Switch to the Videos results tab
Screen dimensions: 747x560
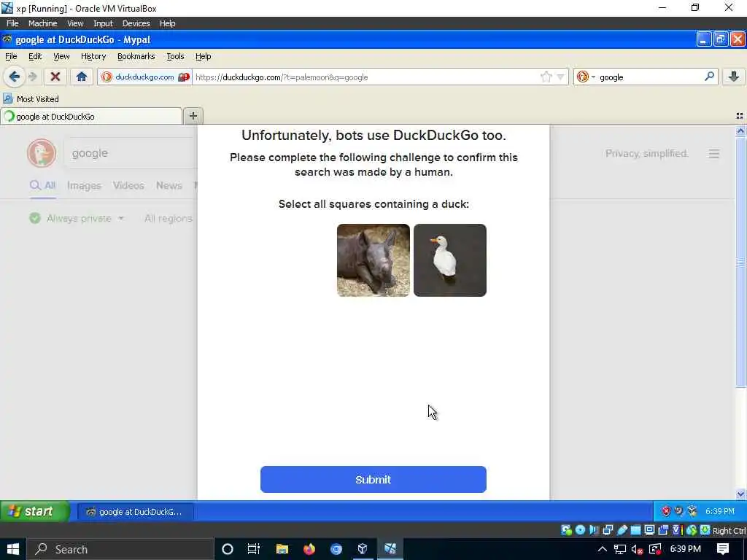tap(128, 185)
